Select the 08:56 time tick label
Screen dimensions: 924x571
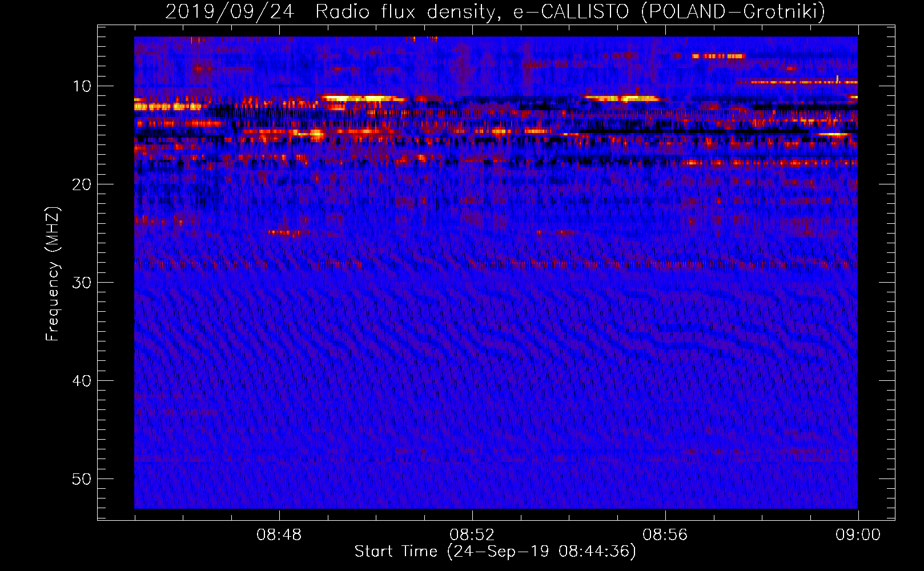click(665, 535)
